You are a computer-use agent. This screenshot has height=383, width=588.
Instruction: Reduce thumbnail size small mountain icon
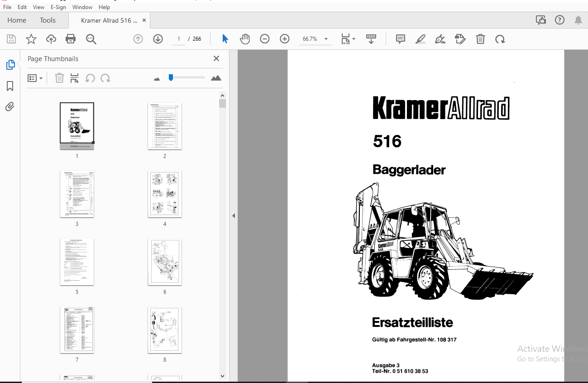pyautogui.click(x=157, y=79)
